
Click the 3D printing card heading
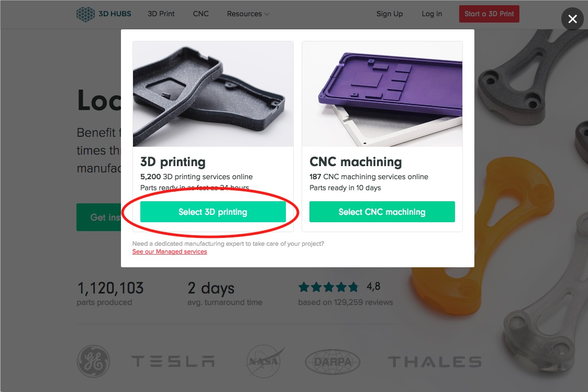(x=173, y=162)
